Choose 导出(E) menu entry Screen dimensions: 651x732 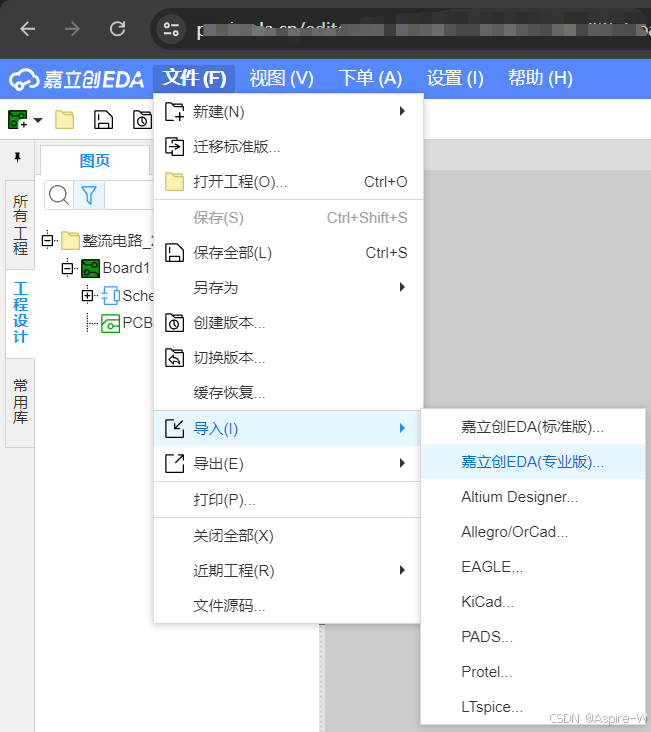pyautogui.click(x=287, y=464)
